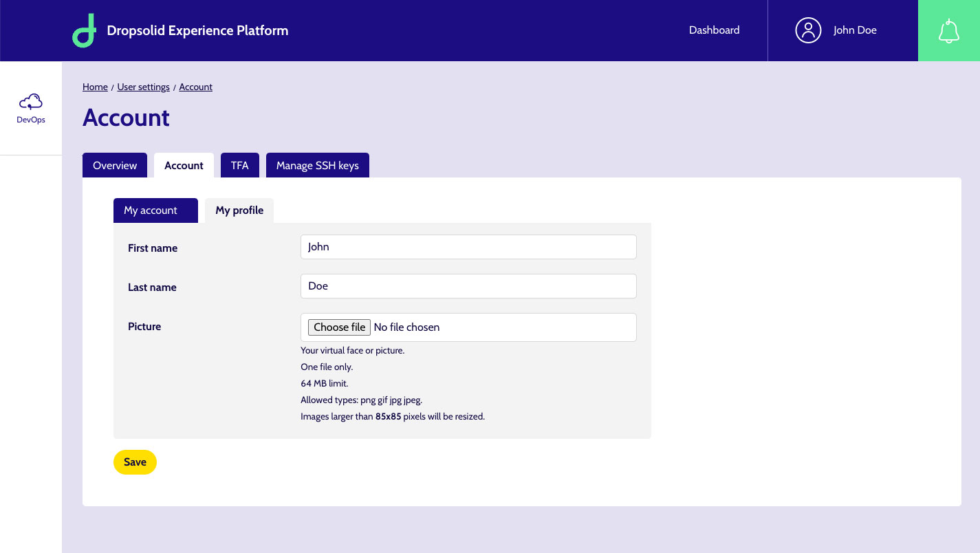The width and height of the screenshot is (980, 553).
Task: Select the My profile sub-tab
Action: pos(239,210)
